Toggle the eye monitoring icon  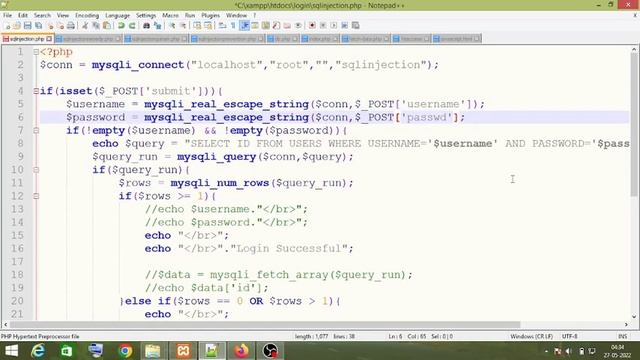[x=298, y=26]
